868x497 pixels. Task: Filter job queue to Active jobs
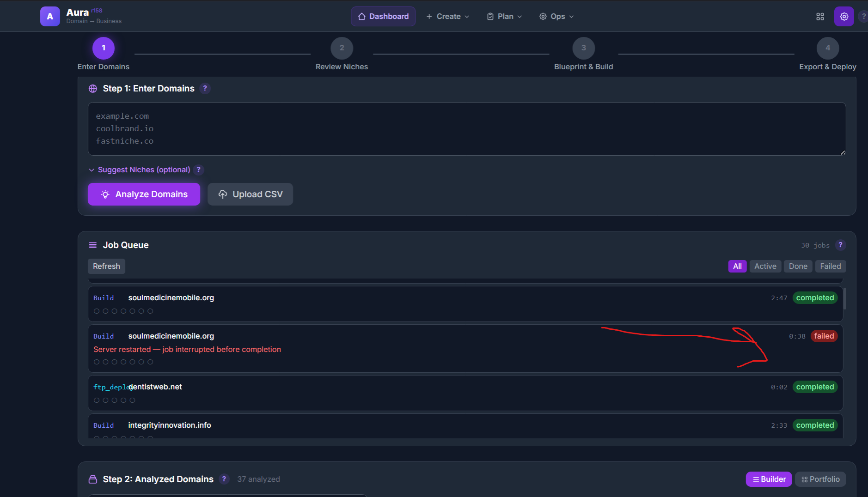click(765, 266)
